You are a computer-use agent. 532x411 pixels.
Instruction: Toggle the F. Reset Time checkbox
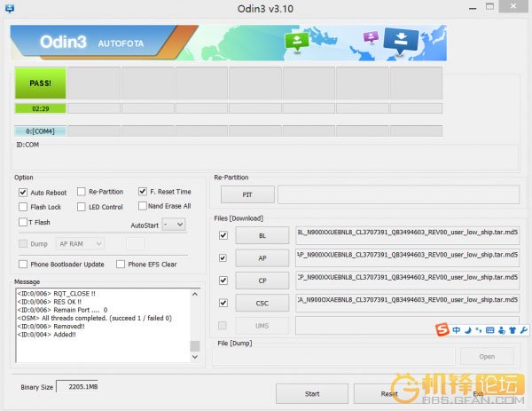143,192
